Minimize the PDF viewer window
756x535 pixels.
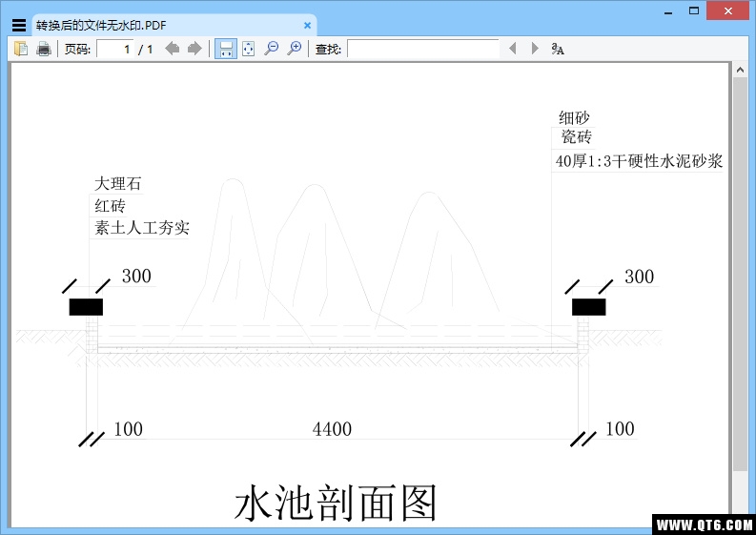point(668,12)
